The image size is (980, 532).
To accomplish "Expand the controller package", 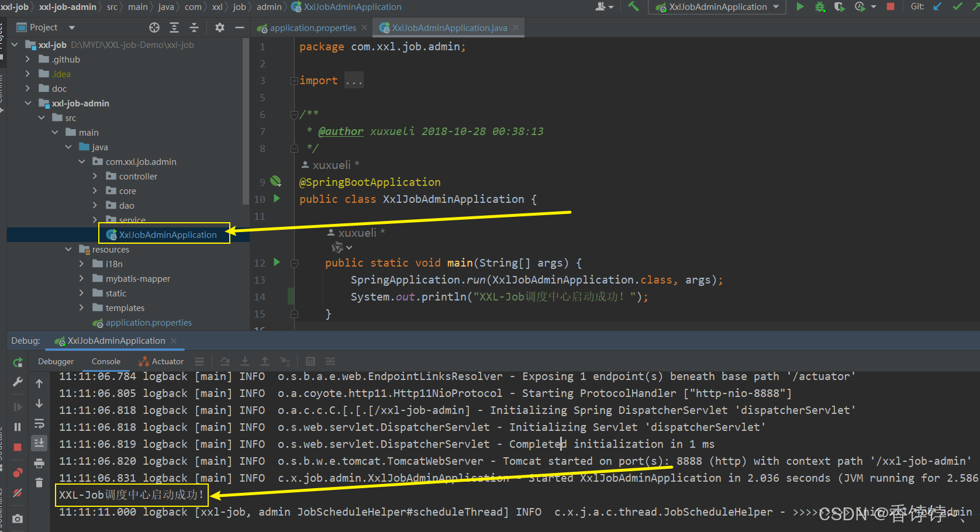I will (95, 177).
